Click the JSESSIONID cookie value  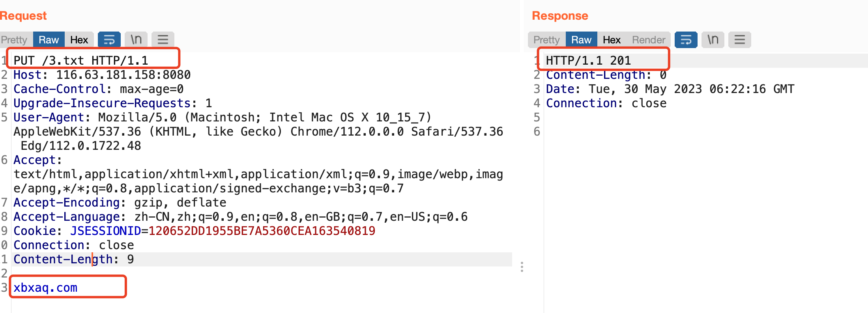pos(262,231)
